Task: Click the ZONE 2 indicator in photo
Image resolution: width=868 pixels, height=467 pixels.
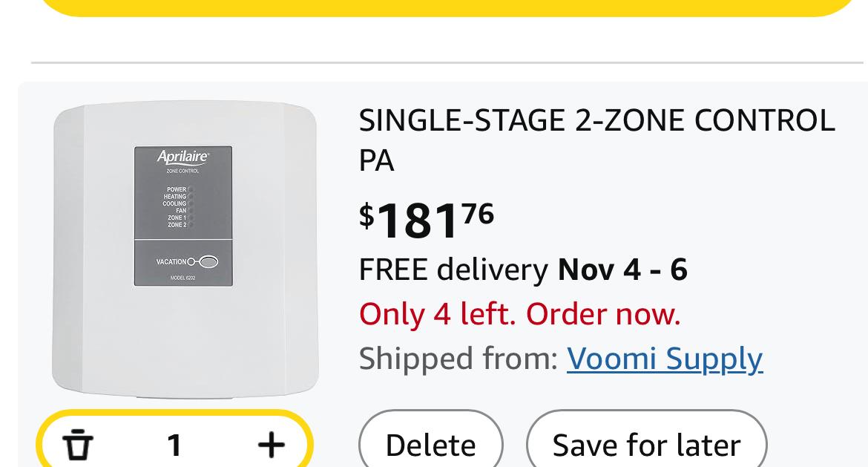Action: click(191, 224)
